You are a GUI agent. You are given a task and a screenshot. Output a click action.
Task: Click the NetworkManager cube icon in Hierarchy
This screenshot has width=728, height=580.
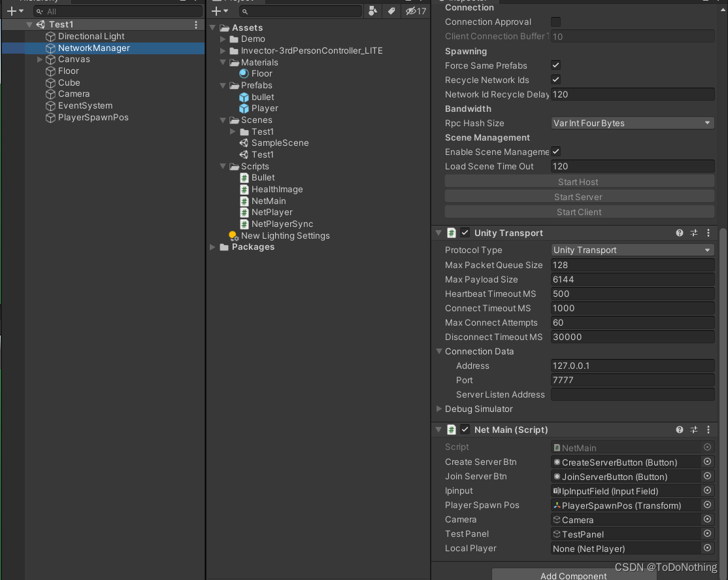click(x=50, y=48)
